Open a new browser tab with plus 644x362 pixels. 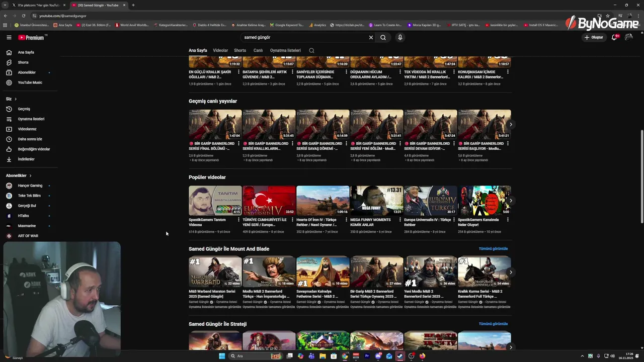133,5
